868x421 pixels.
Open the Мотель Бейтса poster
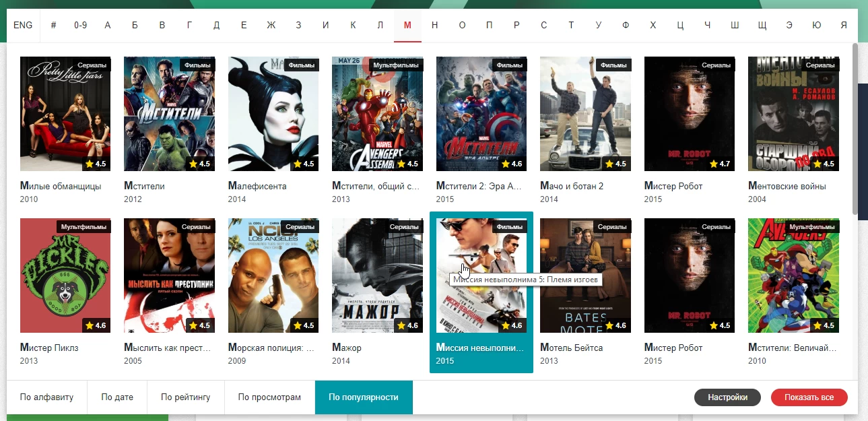click(x=585, y=276)
